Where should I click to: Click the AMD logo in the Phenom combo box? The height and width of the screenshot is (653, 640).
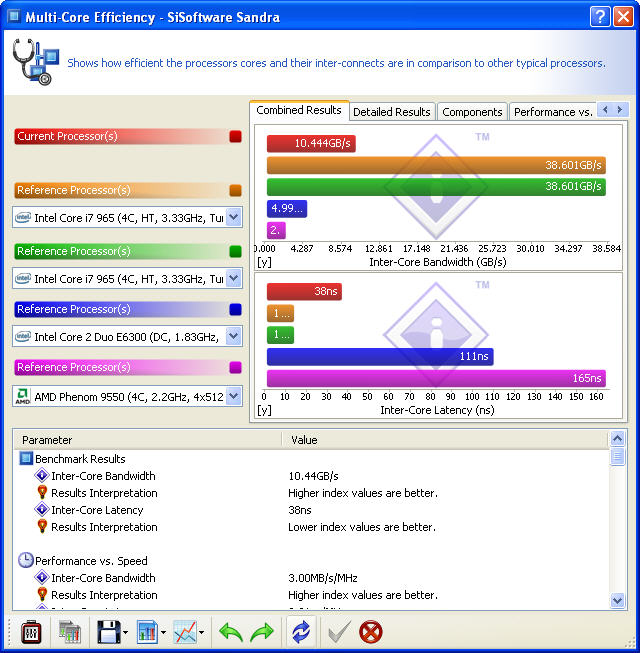point(22,396)
